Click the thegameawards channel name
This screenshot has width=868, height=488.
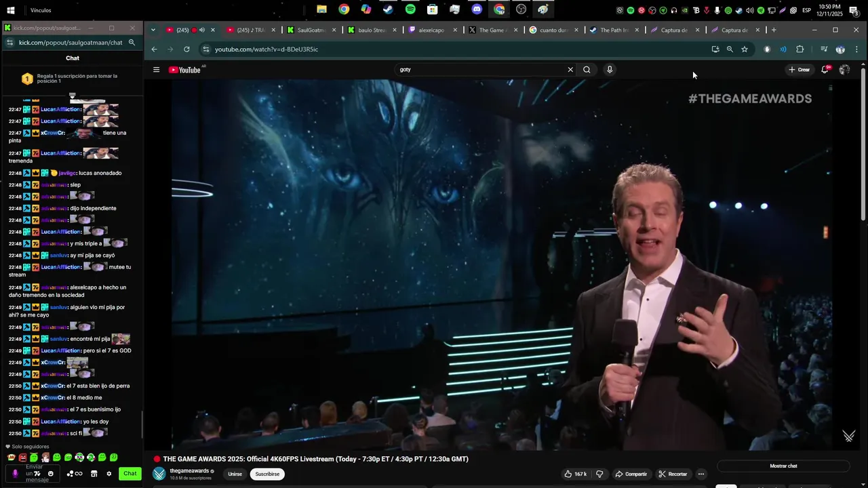click(189, 471)
